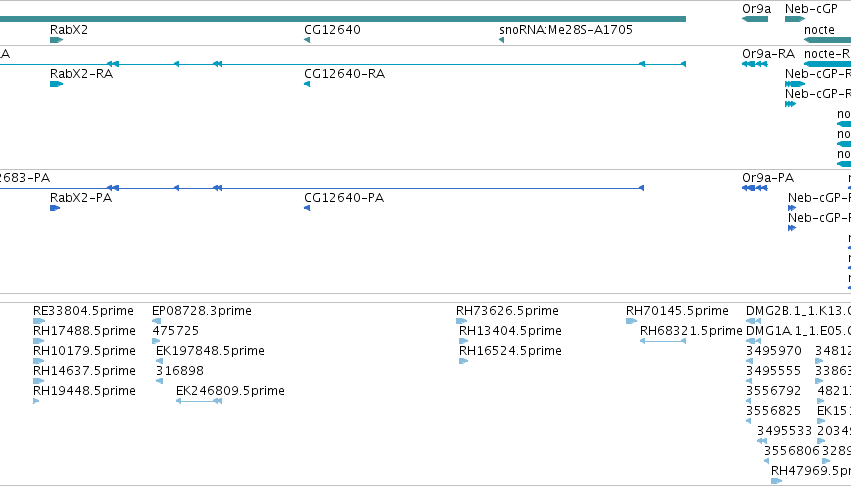Click the nocte gene label
The height and width of the screenshot is (486, 851).
[x=820, y=30]
